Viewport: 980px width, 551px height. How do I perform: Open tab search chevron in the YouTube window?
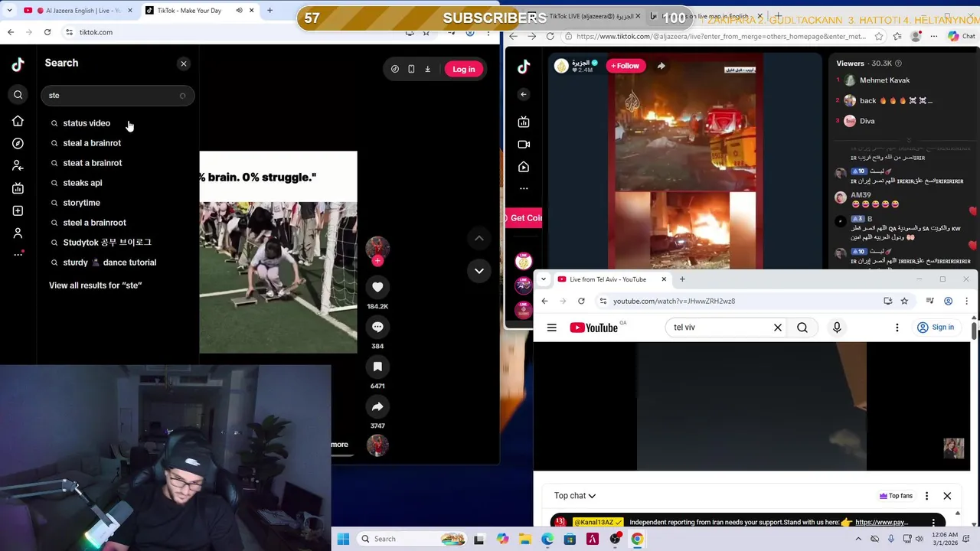(544, 279)
